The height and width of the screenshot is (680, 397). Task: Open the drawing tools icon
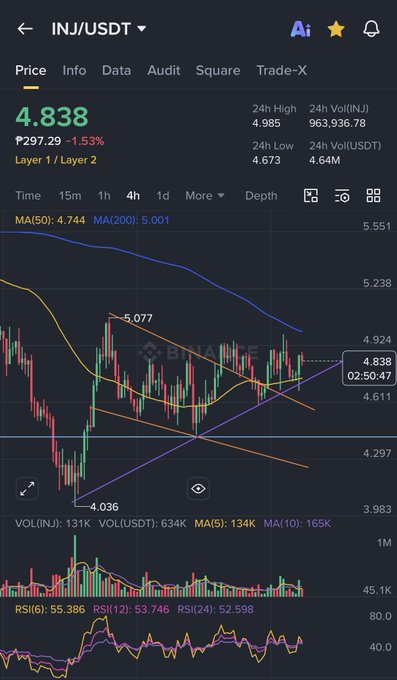[x=311, y=196]
